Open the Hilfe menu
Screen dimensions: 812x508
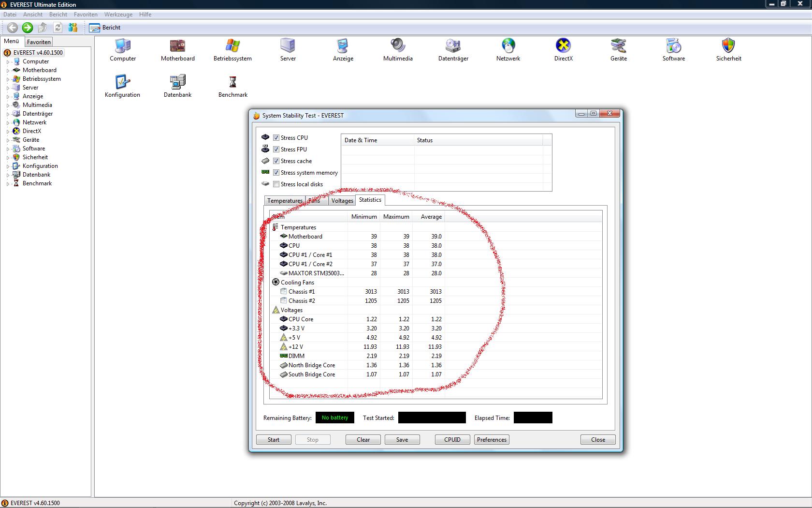click(145, 15)
